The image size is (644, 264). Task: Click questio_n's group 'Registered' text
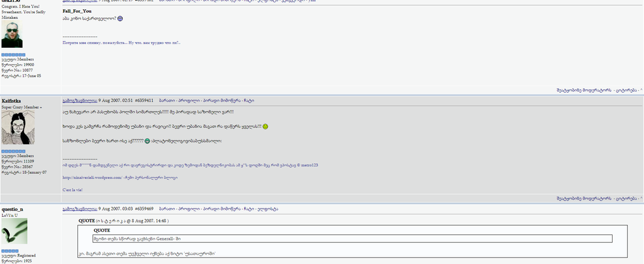pyautogui.click(x=26, y=256)
